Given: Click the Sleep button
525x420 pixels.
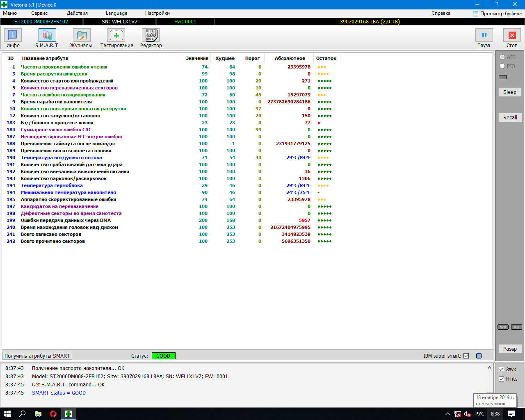Looking at the screenshot, I should [x=510, y=92].
